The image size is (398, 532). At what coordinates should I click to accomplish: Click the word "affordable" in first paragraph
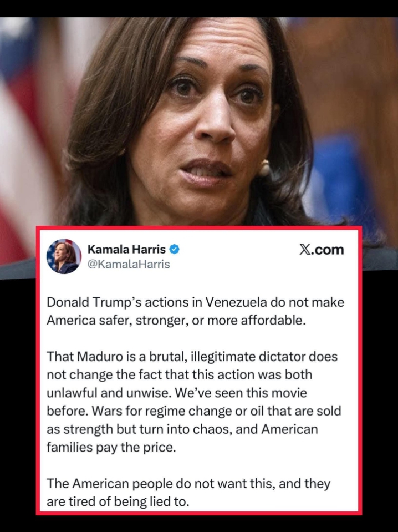tap(273, 320)
